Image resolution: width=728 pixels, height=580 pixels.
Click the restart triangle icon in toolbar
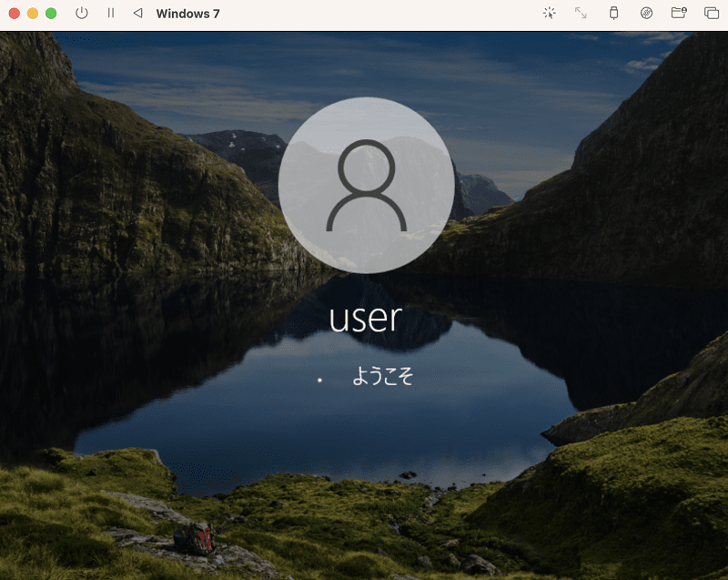138,13
